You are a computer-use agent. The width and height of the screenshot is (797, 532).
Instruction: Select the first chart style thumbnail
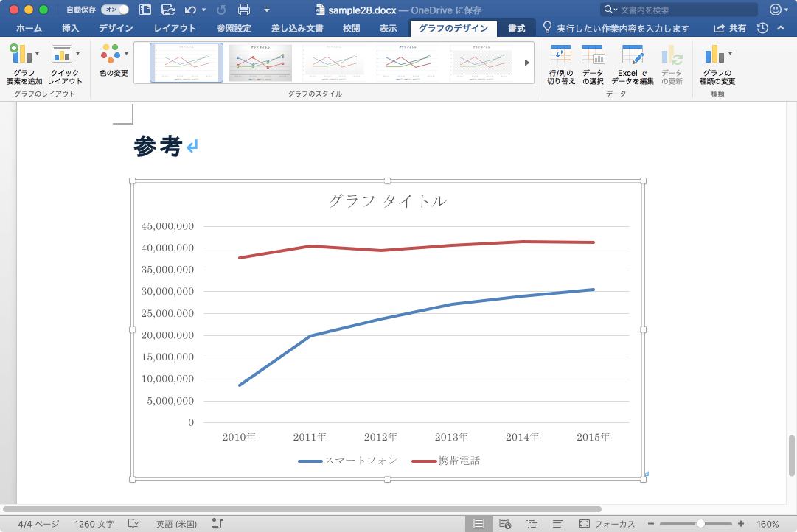click(187, 63)
